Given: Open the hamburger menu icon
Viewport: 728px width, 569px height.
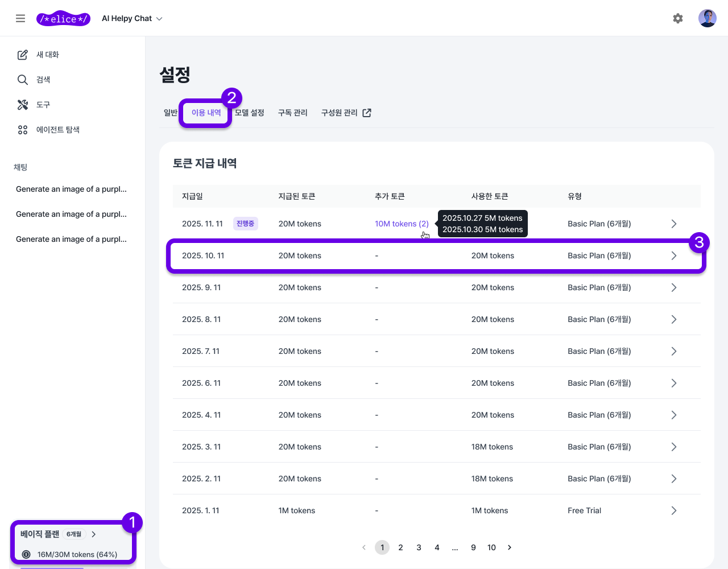Looking at the screenshot, I should pos(20,18).
